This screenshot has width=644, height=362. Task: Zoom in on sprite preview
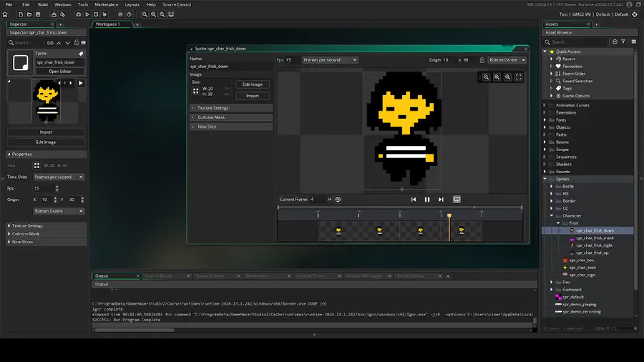click(x=508, y=77)
